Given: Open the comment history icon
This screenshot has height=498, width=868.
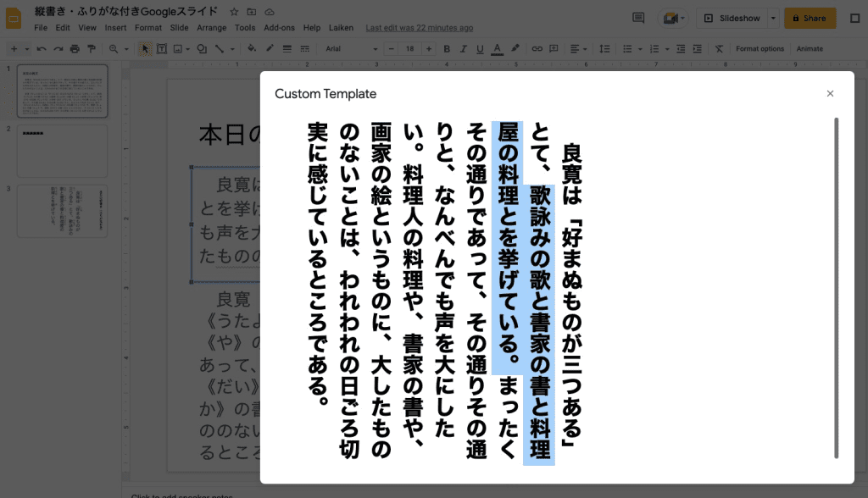Looking at the screenshot, I should pos(638,18).
